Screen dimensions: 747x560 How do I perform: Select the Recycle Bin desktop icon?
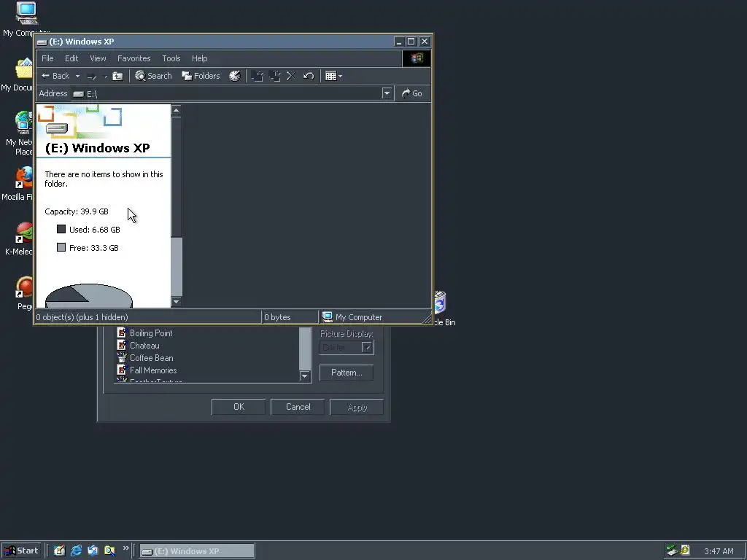coord(439,302)
